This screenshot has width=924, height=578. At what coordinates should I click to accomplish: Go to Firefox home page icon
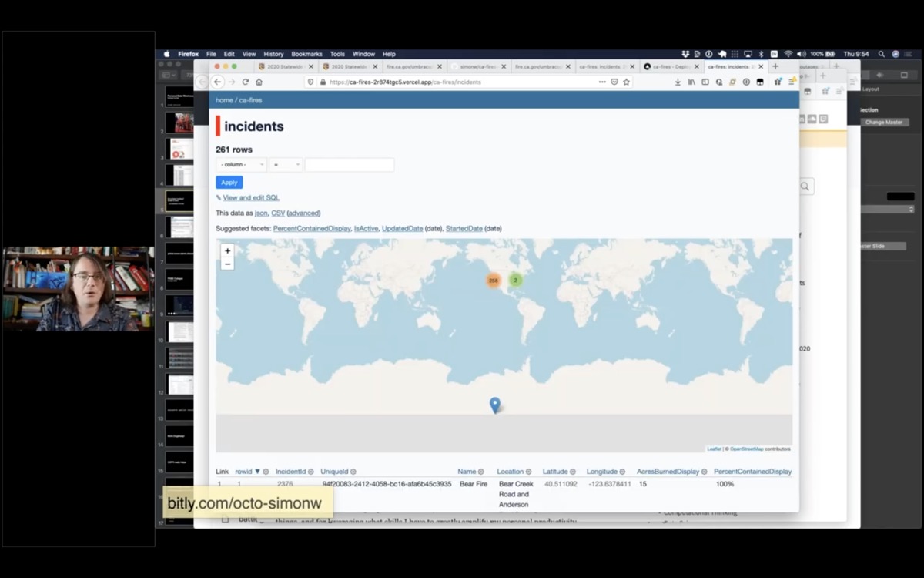tap(259, 82)
